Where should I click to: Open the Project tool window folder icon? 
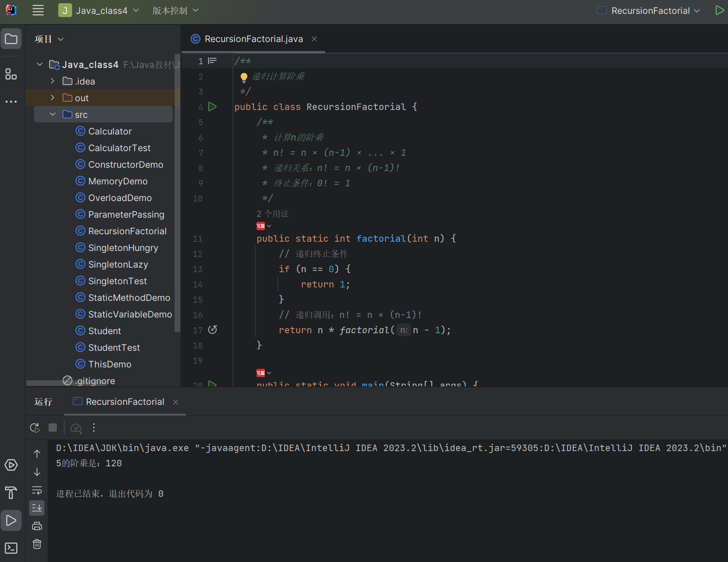coord(11,39)
